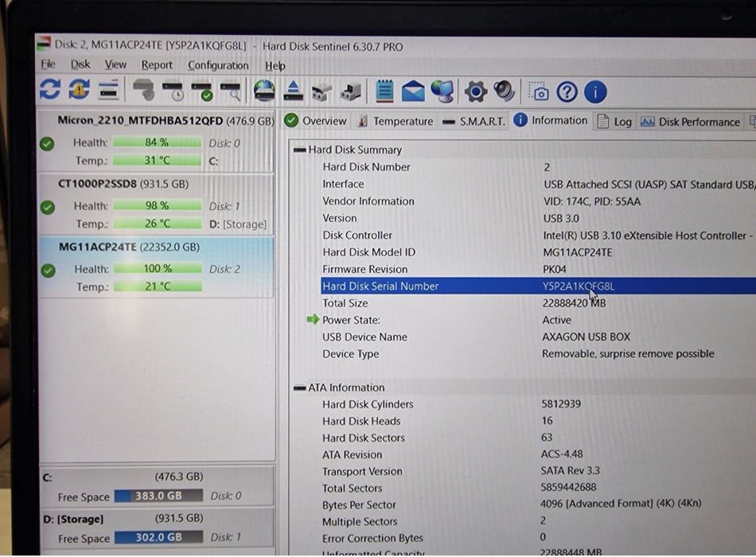The image size is (756, 557).
Task: Click the Micron 84 % health bar
Action: (x=158, y=142)
